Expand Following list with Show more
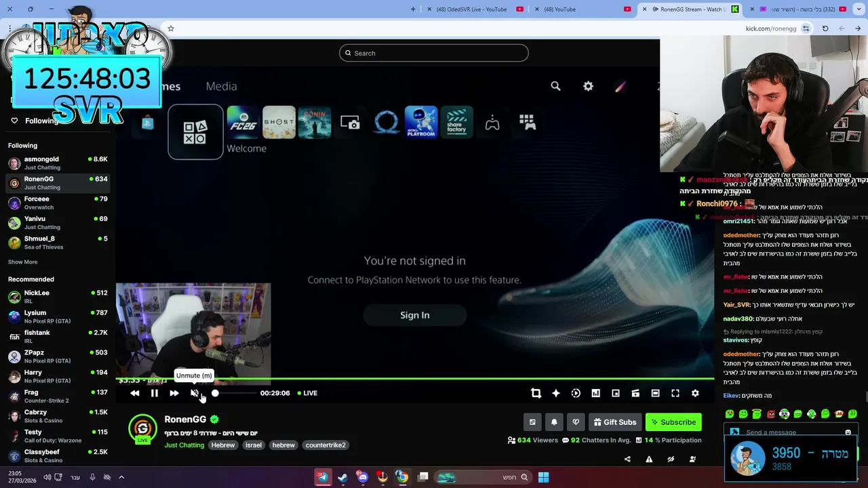The image size is (868, 488). pos(23,262)
